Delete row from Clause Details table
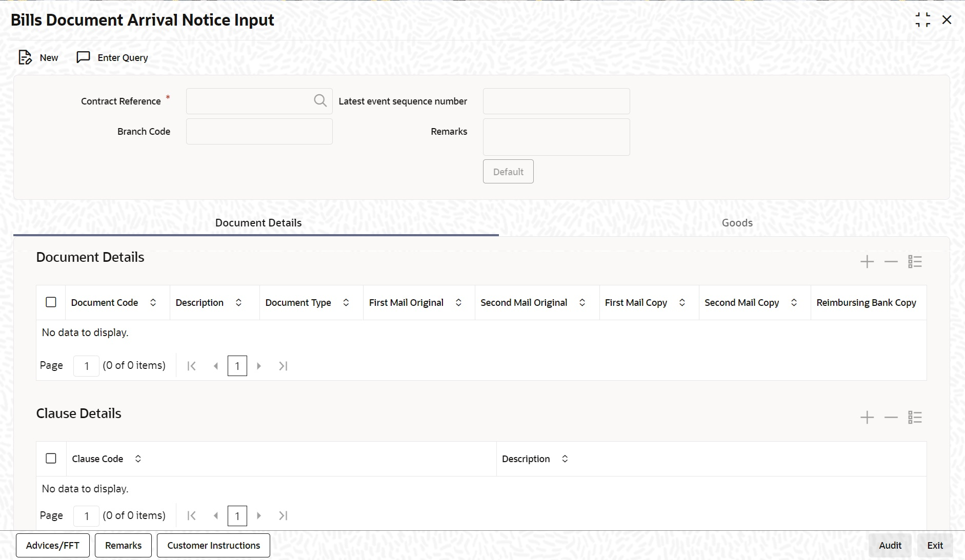Image resolution: width=965 pixels, height=560 pixels. (891, 418)
